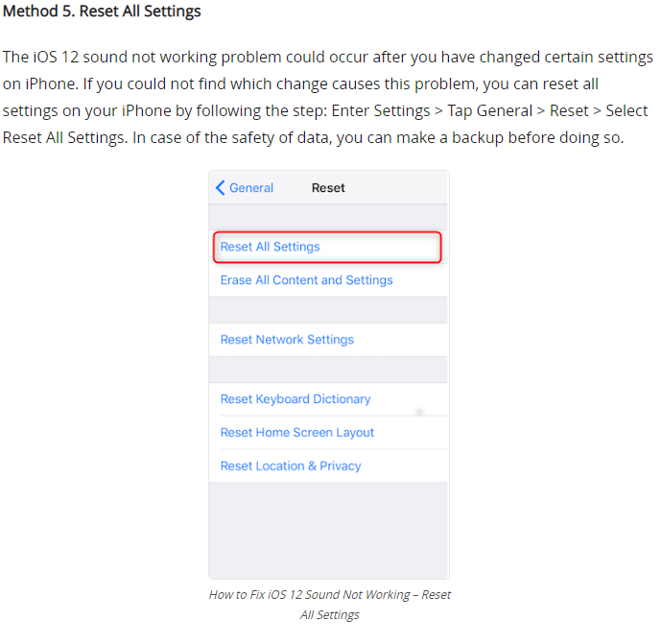Tap Reset Network Settings
The image size is (661, 644).
(x=328, y=340)
